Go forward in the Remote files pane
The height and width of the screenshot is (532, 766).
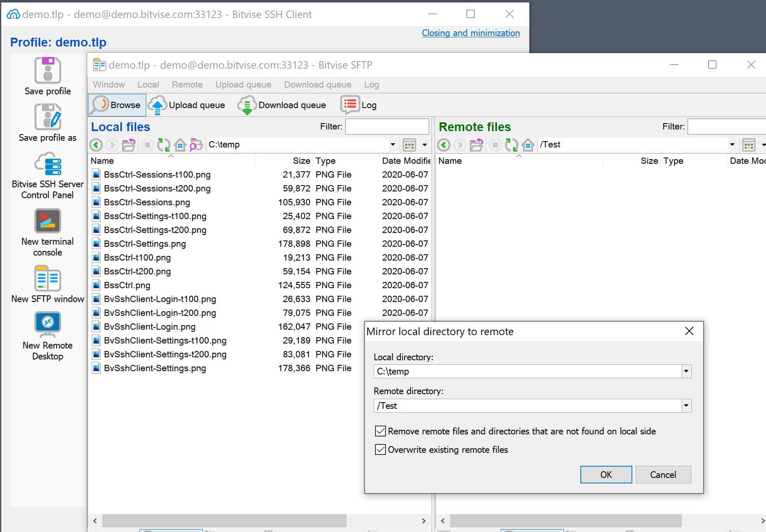click(460, 145)
